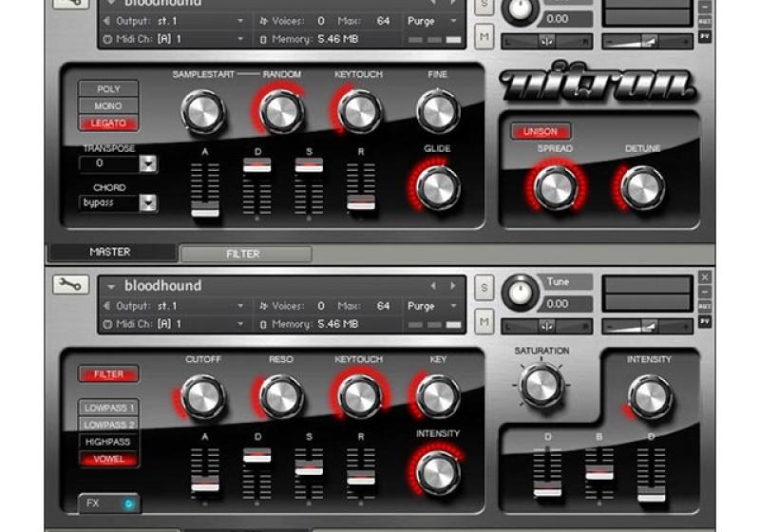Select LOWPASS 2 filter type
The width and height of the screenshot is (760, 532).
tap(108, 425)
